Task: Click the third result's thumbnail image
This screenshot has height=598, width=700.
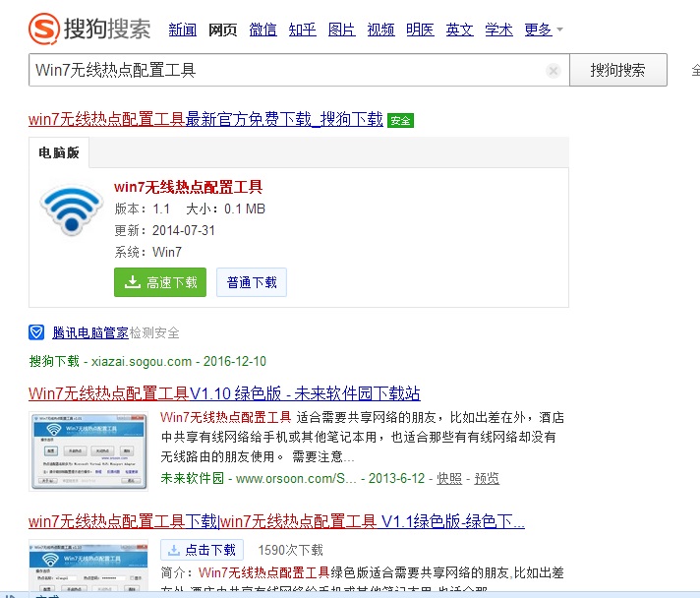Action: 88,566
